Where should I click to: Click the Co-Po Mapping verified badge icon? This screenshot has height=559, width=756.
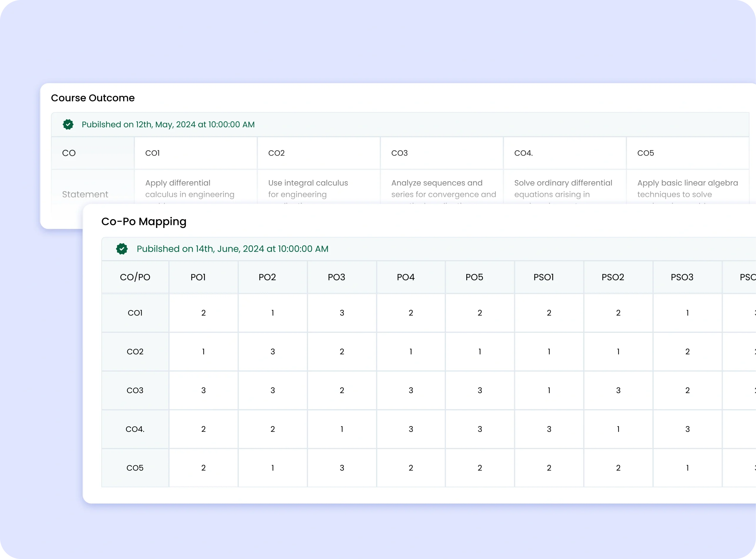point(122,249)
